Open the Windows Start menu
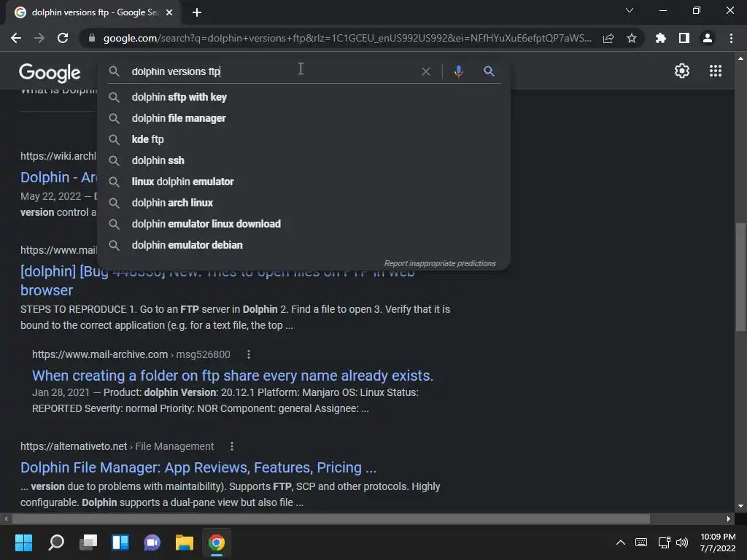 coord(23,542)
